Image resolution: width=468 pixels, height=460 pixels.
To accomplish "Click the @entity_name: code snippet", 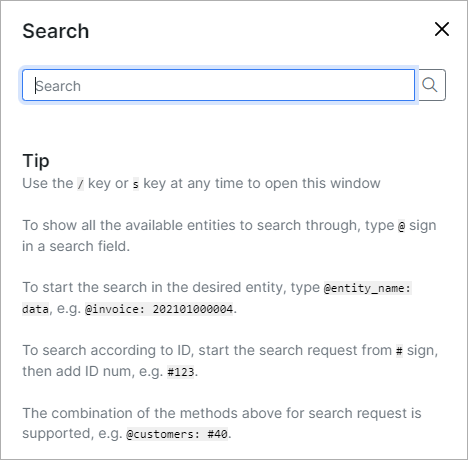I will 368,288.
